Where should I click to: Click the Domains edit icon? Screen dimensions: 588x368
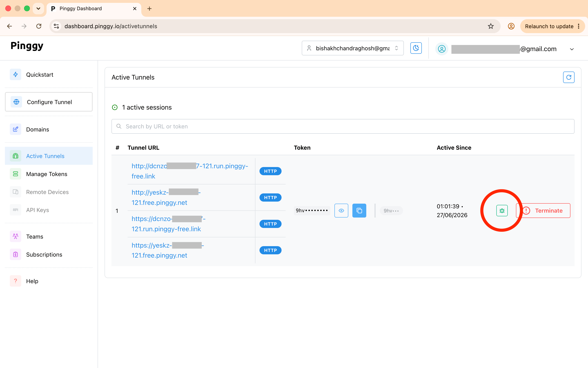point(16,129)
